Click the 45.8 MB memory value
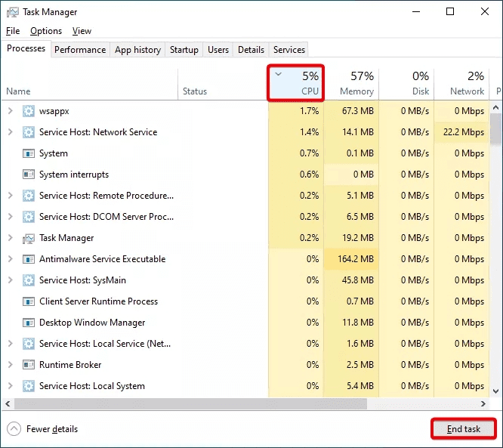 (358, 280)
